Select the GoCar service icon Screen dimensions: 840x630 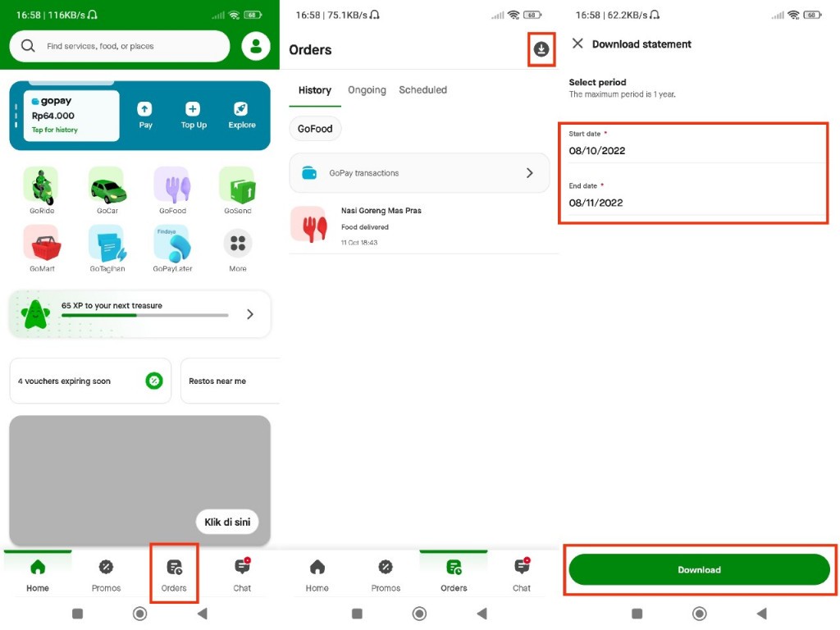(x=106, y=189)
